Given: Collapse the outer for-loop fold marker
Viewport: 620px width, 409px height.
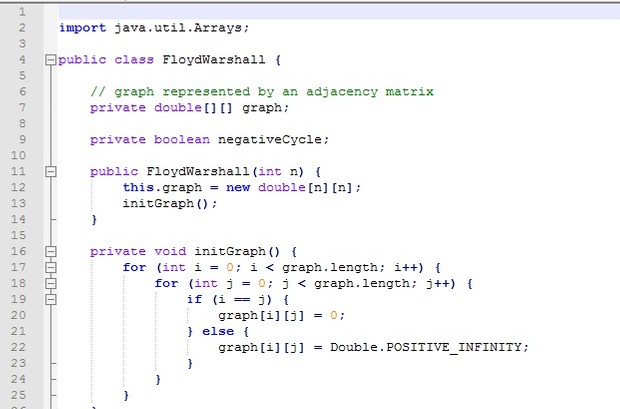Looking at the screenshot, I should tap(51, 267).
